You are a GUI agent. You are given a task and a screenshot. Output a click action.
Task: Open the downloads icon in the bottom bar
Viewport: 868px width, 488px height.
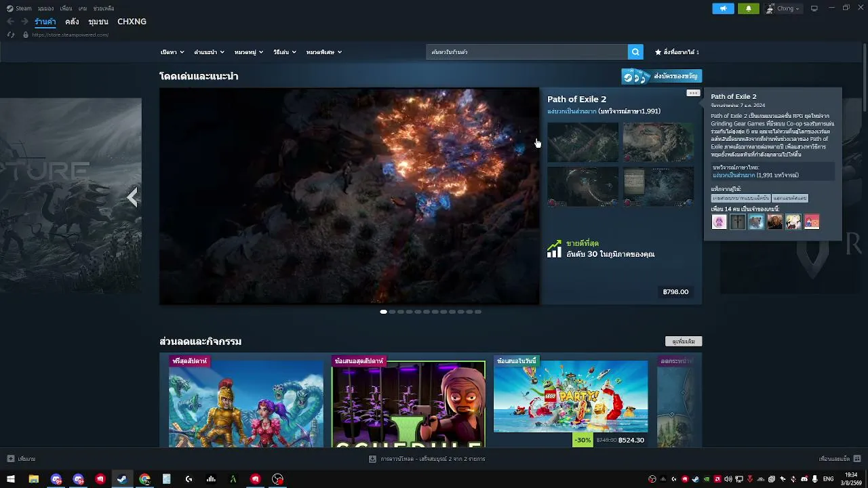372,459
